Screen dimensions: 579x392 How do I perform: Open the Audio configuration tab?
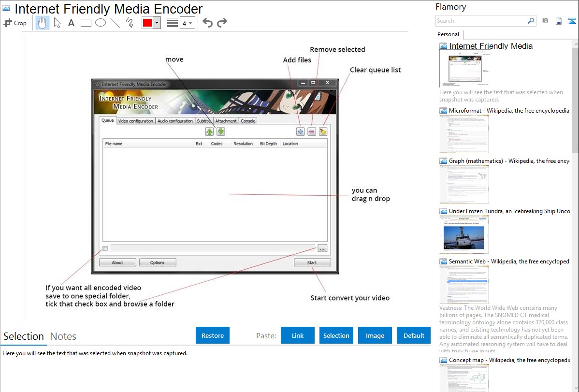point(175,121)
